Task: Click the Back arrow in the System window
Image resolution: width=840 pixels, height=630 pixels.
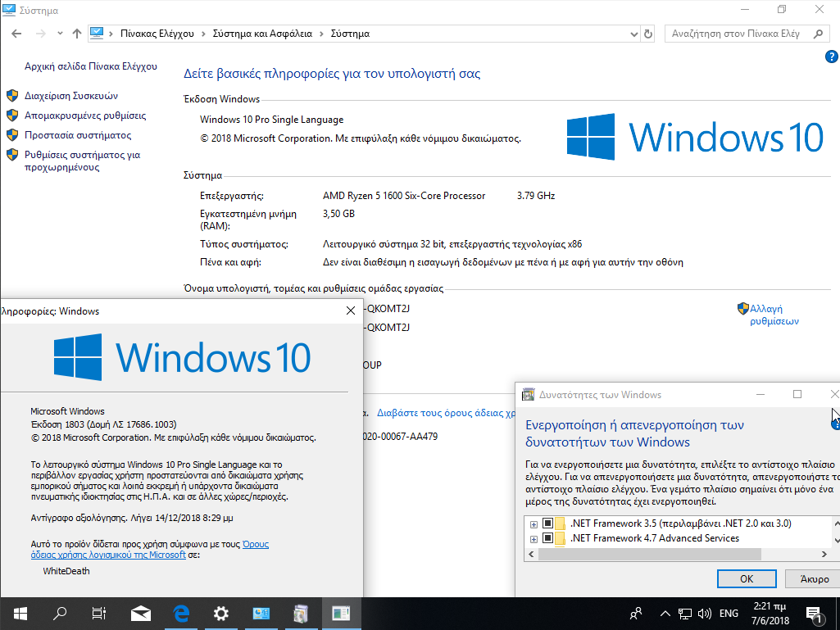Action: click(16, 34)
